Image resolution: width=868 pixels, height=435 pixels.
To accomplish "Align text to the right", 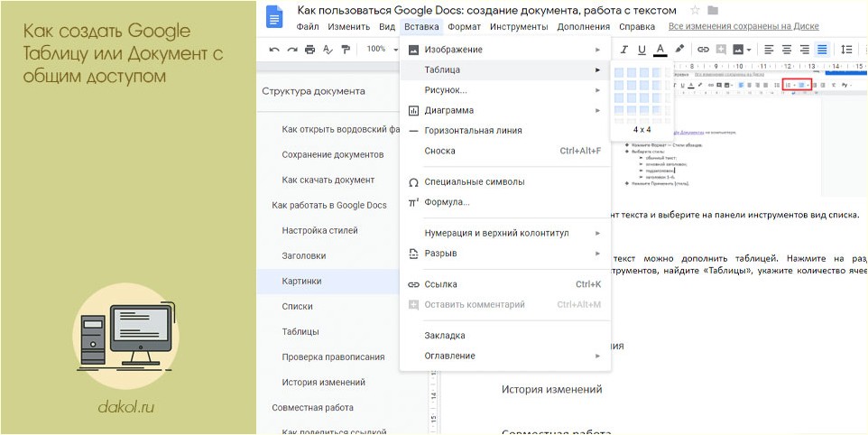I will [x=804, y=50].
